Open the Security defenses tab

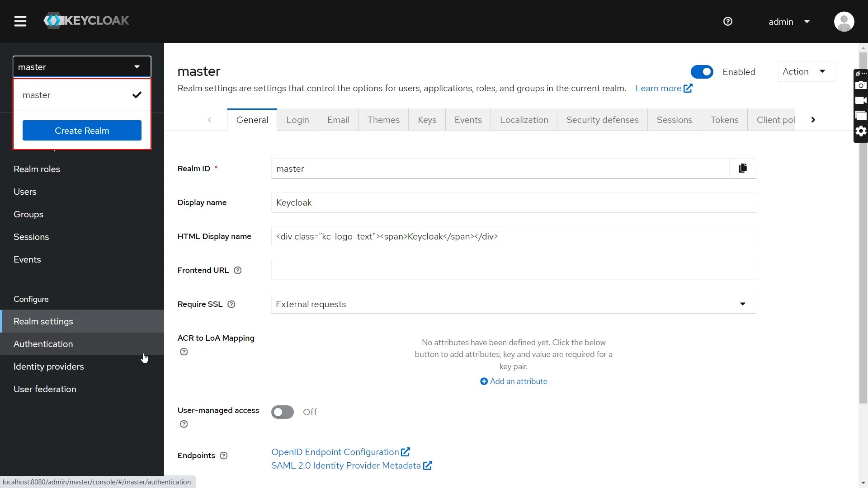(x=602, y=119)
